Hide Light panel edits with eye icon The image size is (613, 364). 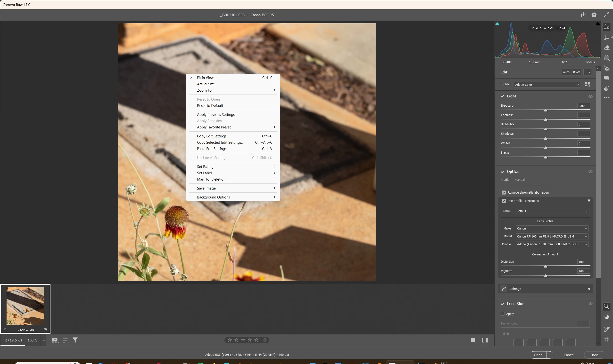[x=590, y=96]
